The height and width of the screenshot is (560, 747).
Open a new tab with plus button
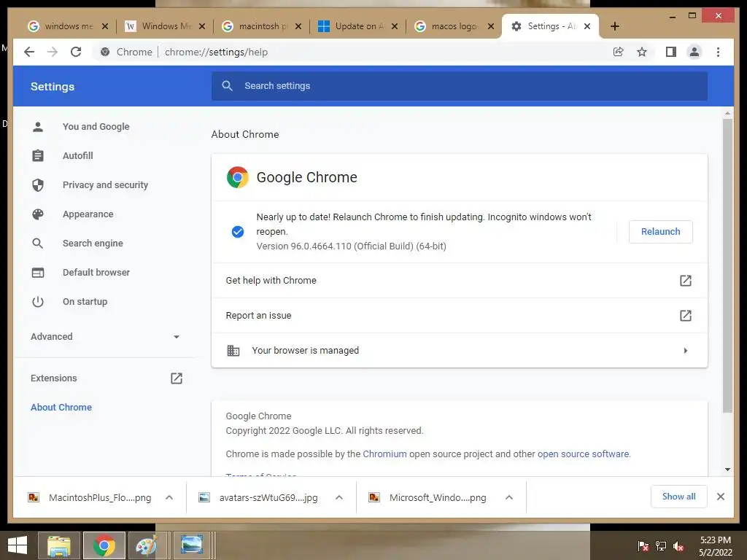tap(614, 26)
